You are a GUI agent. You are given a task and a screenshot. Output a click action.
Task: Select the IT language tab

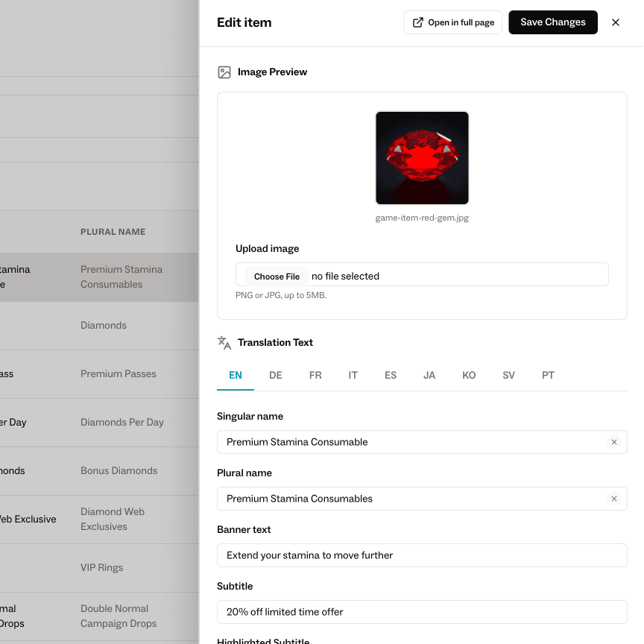353,376
